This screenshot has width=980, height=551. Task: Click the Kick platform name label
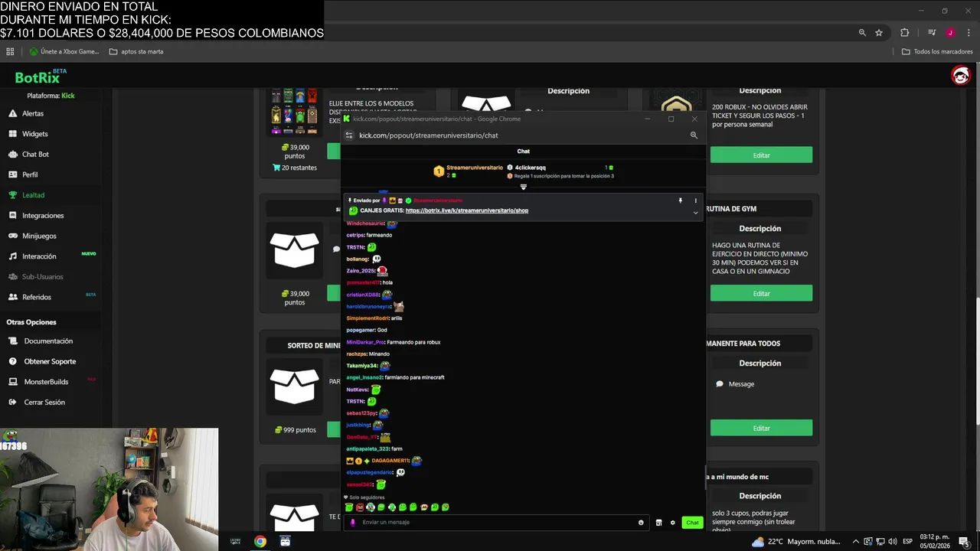pyautogui.click(x=68, y=96)
